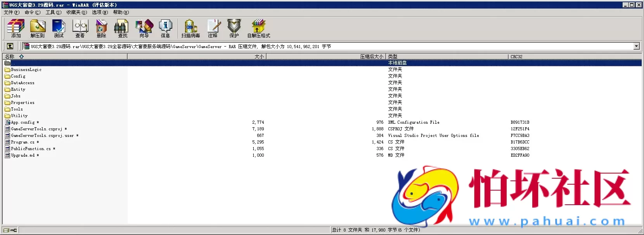
Task: Click the WinRAR title bar app icon
Action: [x=5, y=5]
